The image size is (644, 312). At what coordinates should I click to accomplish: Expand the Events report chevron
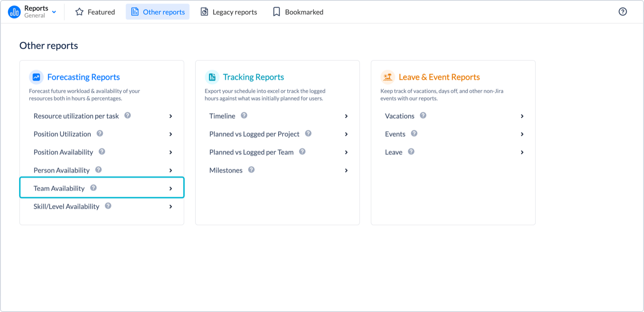pos(522,134)
